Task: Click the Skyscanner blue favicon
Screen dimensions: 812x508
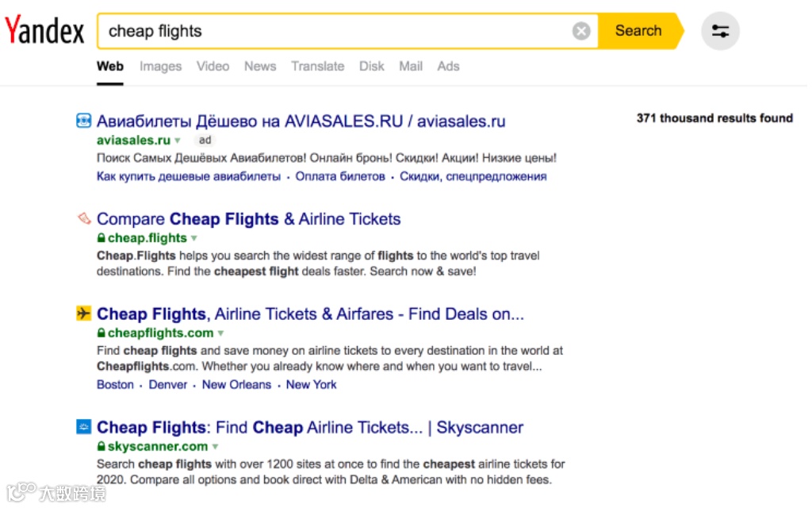Action: [83, 427]
